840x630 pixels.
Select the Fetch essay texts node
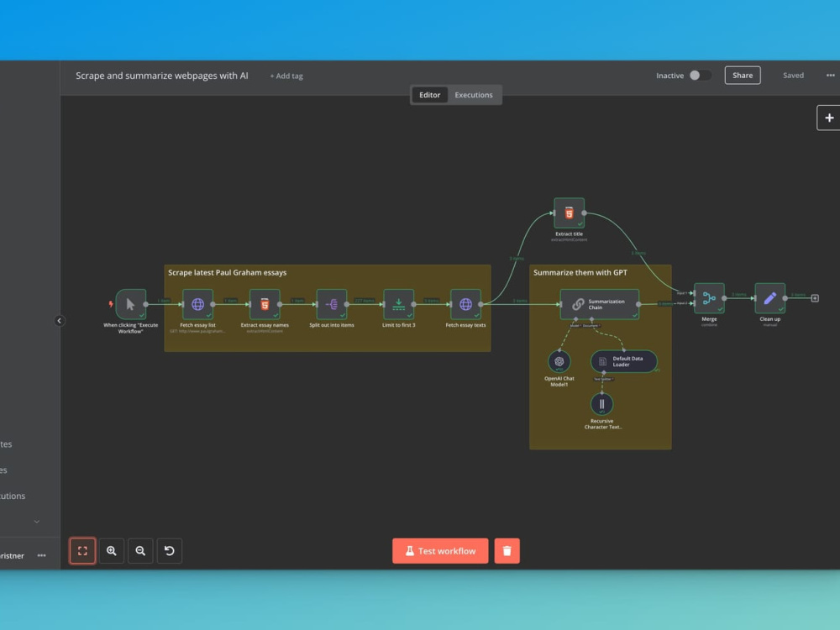[x=465, y=304]
